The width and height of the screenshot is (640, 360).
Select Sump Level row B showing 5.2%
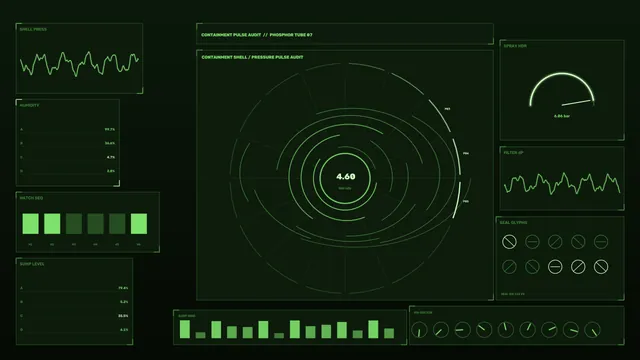click(74, 302)
